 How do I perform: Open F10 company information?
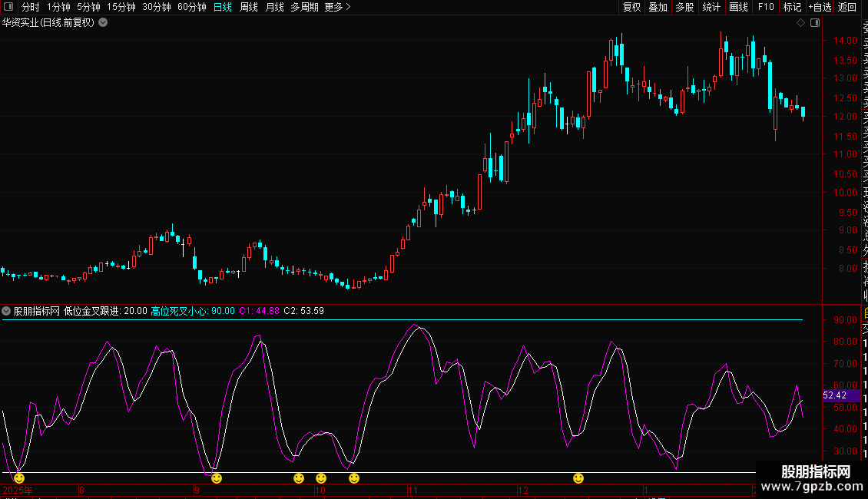click(x=766, y=7)
